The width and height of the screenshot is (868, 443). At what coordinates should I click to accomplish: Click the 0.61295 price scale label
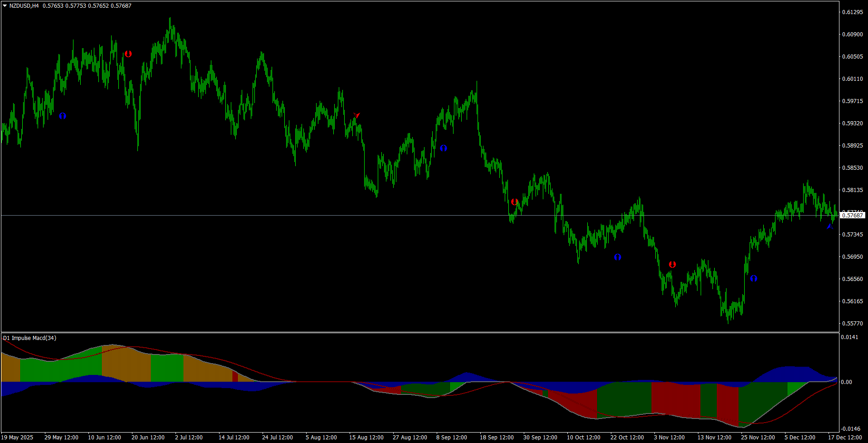853,12
